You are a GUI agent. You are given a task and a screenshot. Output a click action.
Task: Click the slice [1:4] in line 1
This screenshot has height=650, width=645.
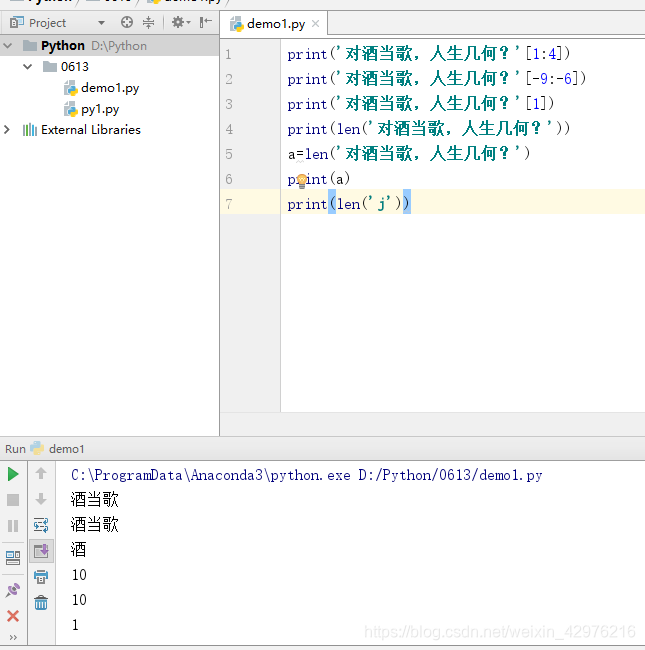(x=543, y=54)
